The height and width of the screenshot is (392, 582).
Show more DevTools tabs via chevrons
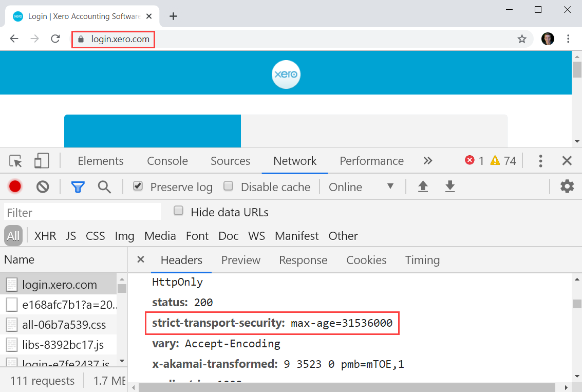click(427, 161)
